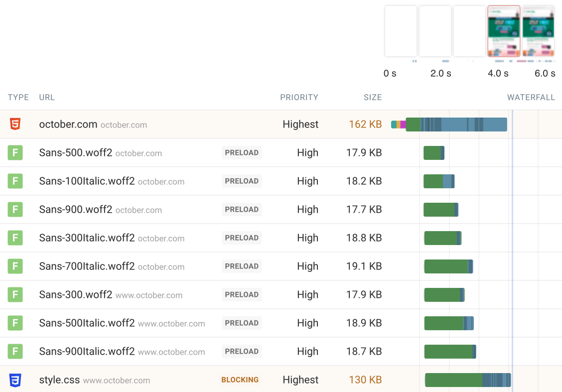Sort by the TYPE column header
Viewport: 562px width, 392px height.
pos(18,98)
